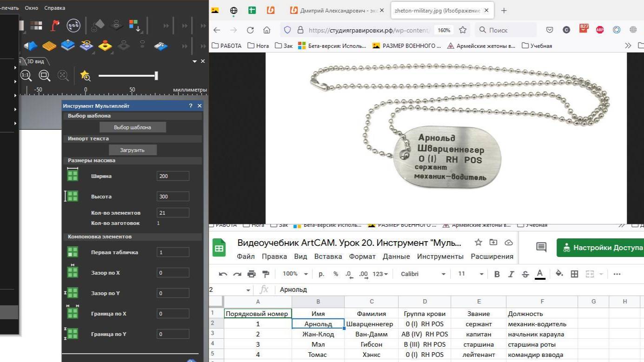Click the star favorite zoom icon
The width and height of the screenshot is (644, 362).
coord(85,75)
